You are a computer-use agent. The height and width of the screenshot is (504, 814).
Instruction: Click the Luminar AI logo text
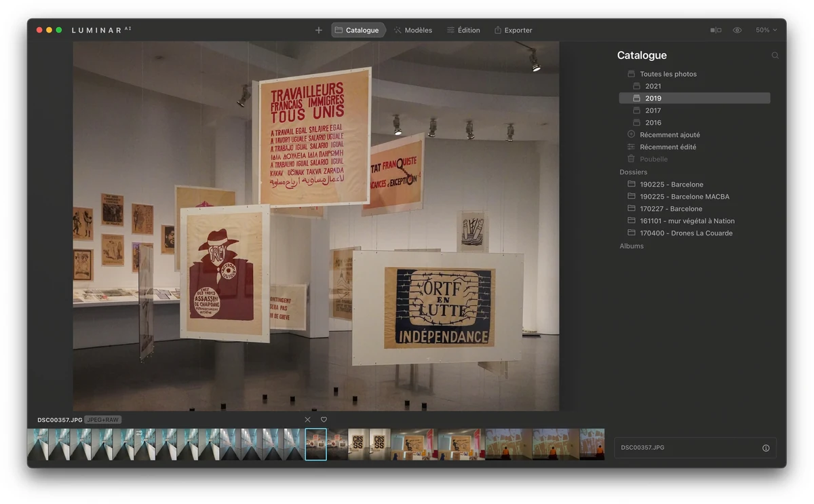(101, 30)
